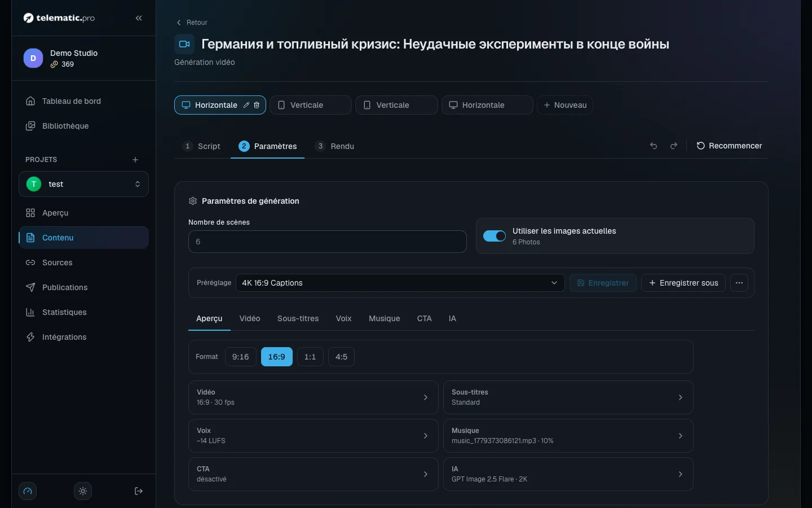Click the Nombre de scènes input field
Viewport: 812px width, 508px height.
point(328,242)
